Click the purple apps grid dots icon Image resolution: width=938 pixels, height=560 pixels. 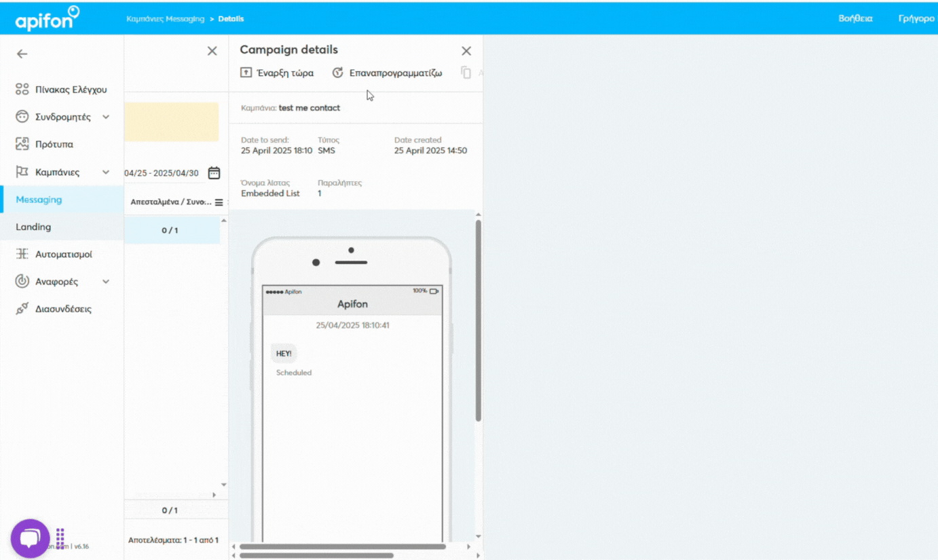[x=60, y=537]
